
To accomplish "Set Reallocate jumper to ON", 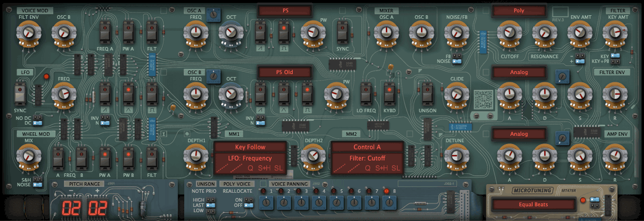I will pos(248,200).
